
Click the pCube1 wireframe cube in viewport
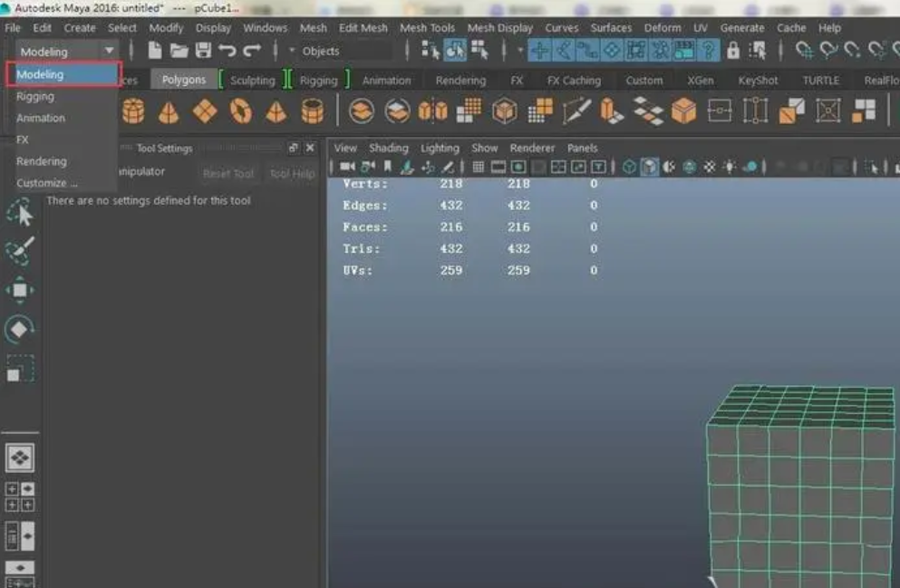(800, 487)
